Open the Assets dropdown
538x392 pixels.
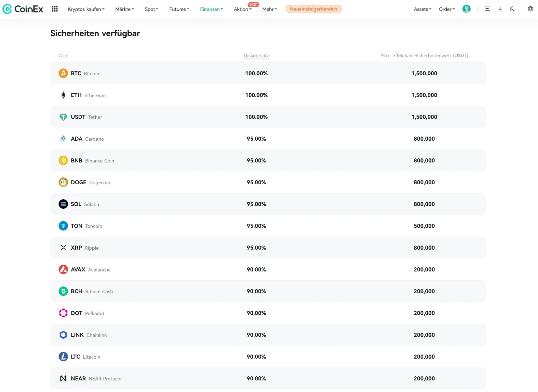[x=423, y=9]
